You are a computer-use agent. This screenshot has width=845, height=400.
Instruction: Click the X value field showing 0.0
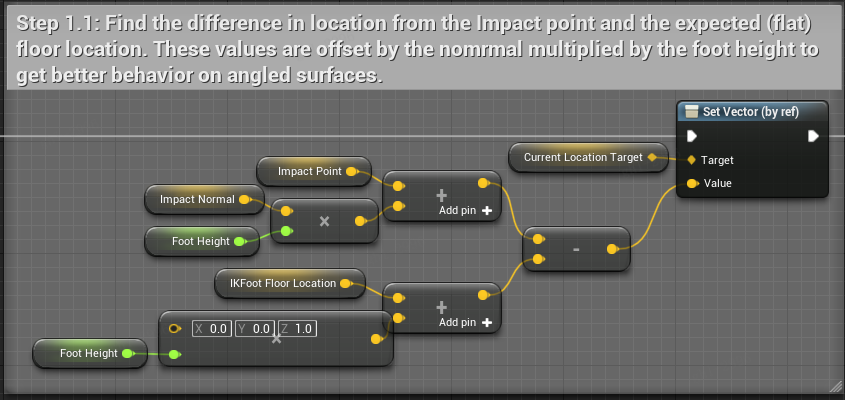pyautogui.click(x=212, y=328)
